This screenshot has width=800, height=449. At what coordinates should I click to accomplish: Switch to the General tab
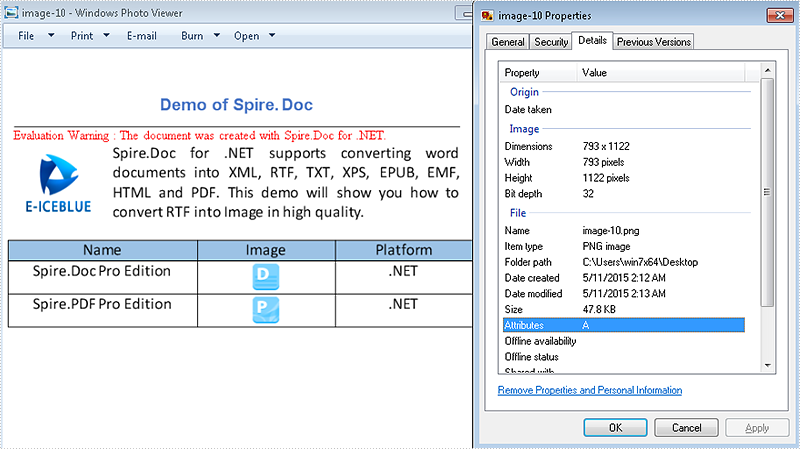click(x=508, y=42)
